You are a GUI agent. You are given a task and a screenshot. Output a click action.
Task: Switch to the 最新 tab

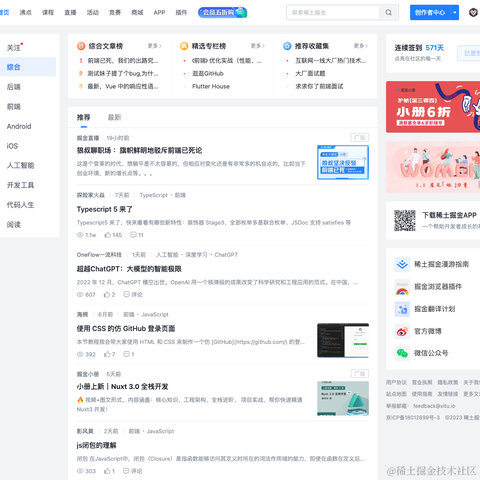pyautogui.click(x=114, y=117)
